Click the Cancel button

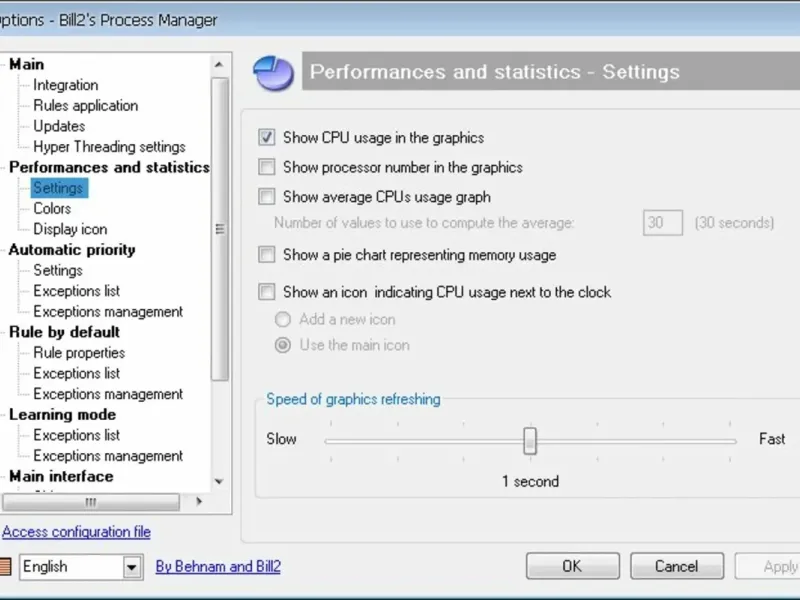point(677,566)
